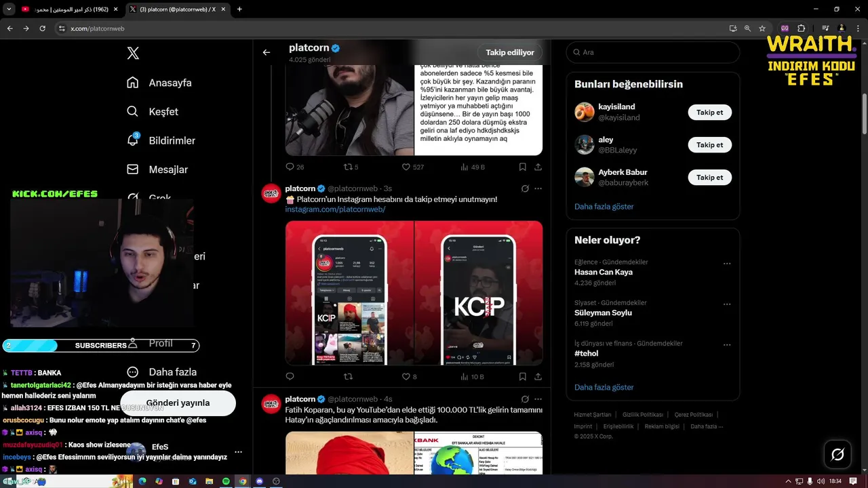Share the post with 527 likes
The image size is (868, 488).
pyautogui.click(x=538, y=167)
